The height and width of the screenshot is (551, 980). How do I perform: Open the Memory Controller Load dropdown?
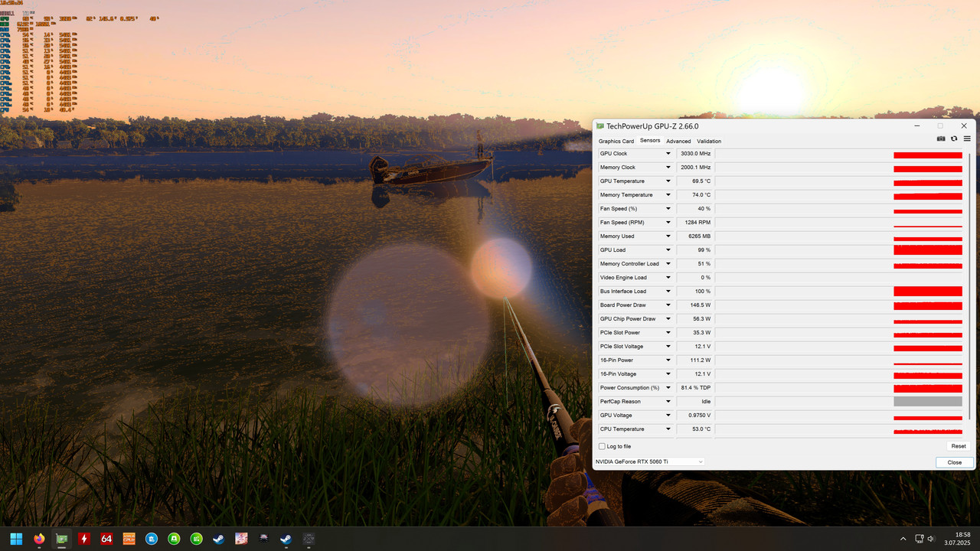[668, 264]
